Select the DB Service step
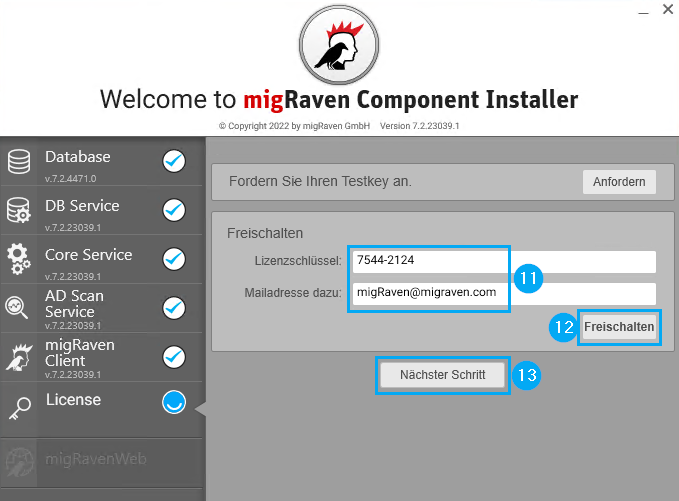Screen dimensions: 679x501 tap(102, 210)
